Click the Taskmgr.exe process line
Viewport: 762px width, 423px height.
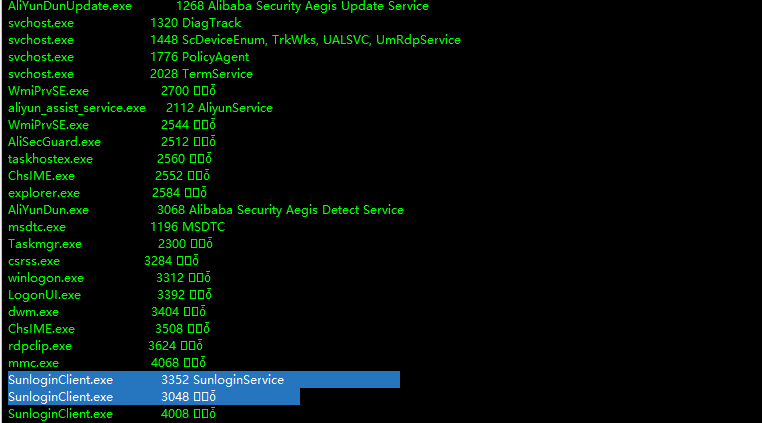(110, 244)
